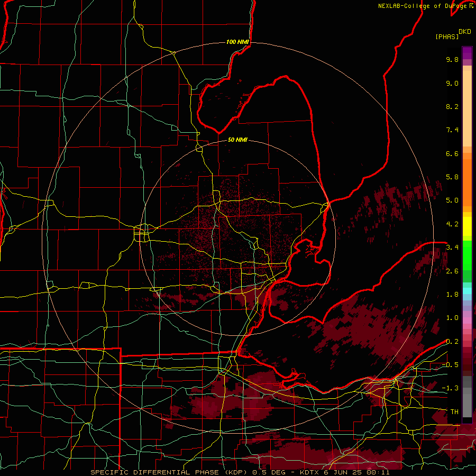The height and width of the screenshot is (476, 476).
Task: Click the 6 JUN 25 date text
Action: (343, 472)
